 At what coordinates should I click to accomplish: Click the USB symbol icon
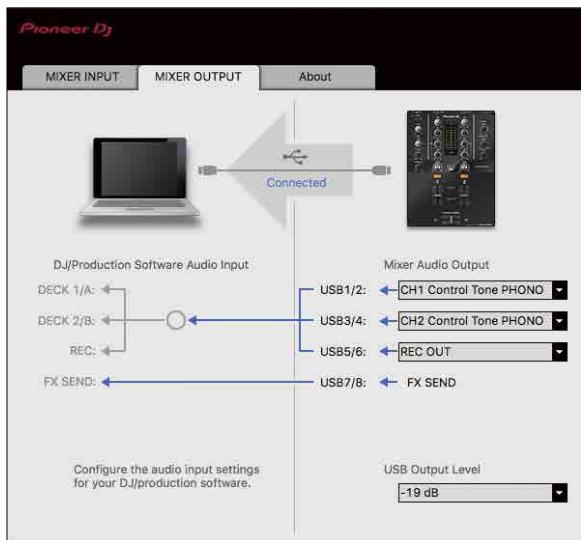tap(295, 156)
